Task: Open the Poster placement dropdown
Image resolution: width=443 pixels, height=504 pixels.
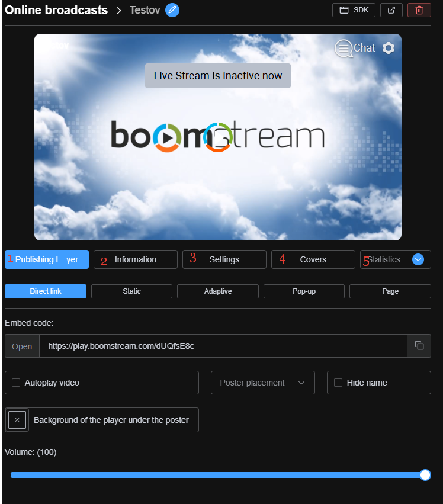Action: click(x=262, y=383)
